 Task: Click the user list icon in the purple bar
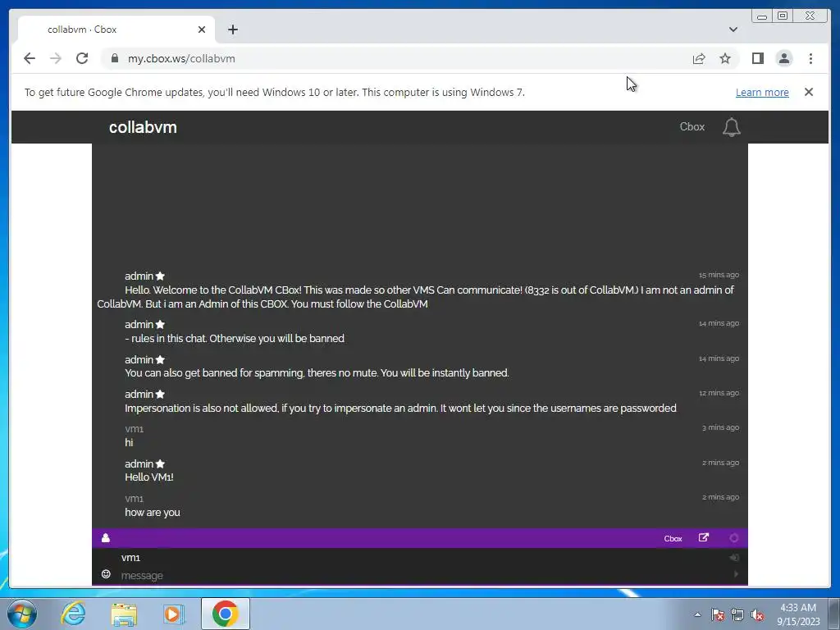pos(106,538)
